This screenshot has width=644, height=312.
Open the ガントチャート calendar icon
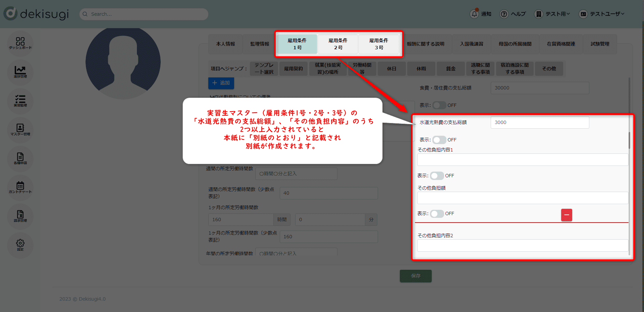[20, 187]
